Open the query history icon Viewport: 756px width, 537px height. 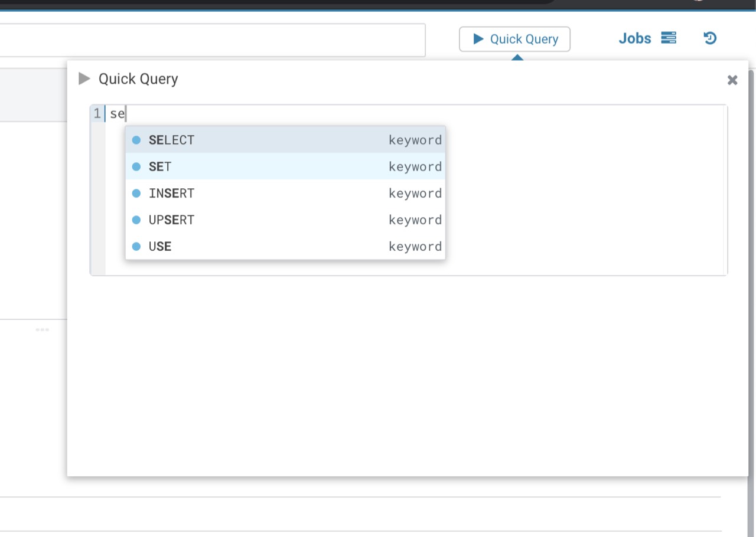pos(710,38)
